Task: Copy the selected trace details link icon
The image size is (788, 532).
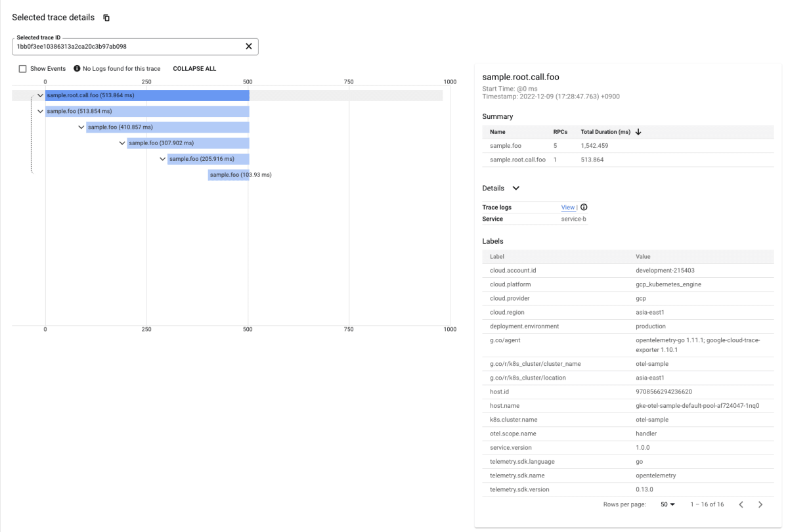Action: (x=106, y=18)
